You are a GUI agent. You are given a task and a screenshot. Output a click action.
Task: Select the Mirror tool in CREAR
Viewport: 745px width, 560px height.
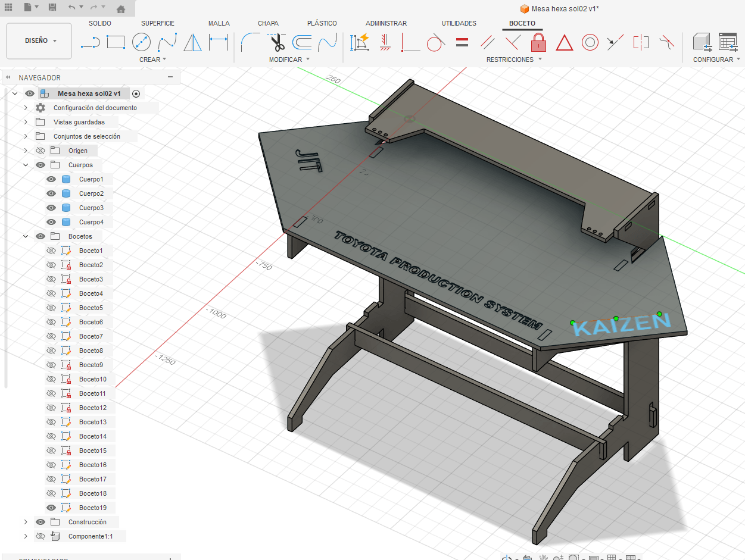point(192,42)
